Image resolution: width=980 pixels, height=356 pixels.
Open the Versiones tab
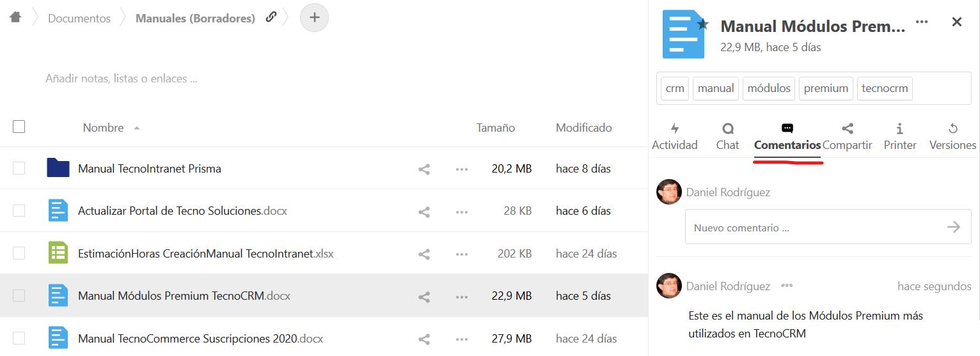(952, 137)
